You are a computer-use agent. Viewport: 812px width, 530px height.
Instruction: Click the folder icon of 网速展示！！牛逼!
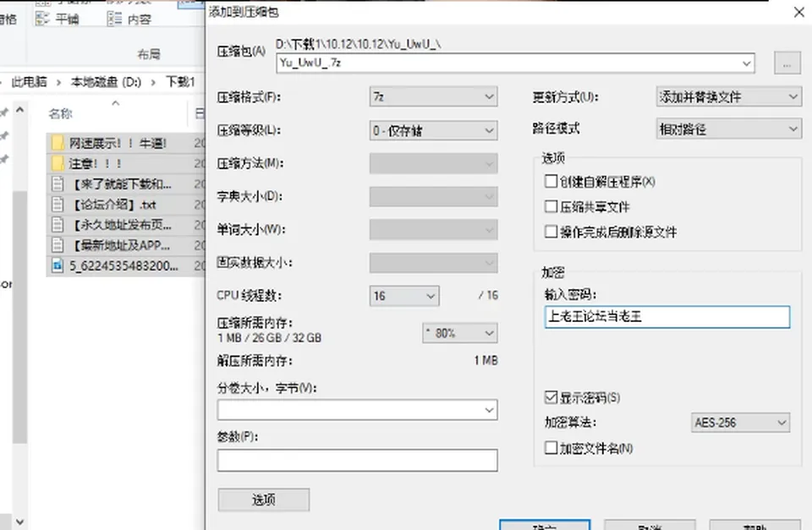(x=58, y=143)
